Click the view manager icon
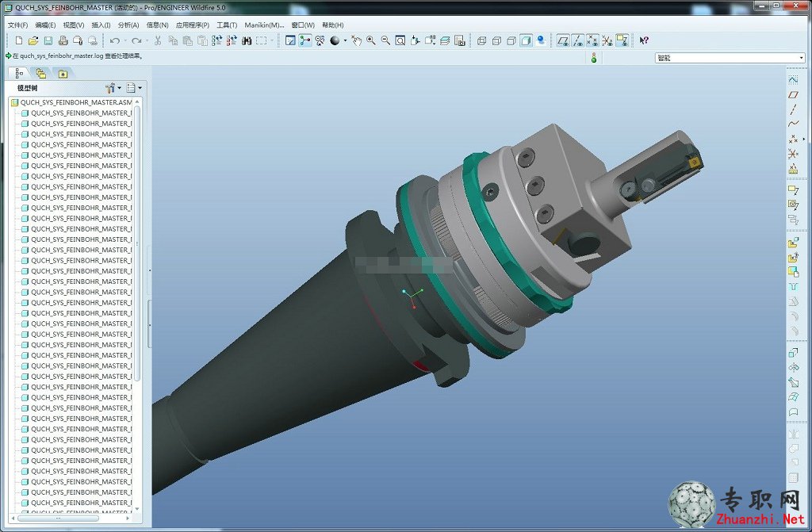The image size is (812, 532). pos(460,40)
